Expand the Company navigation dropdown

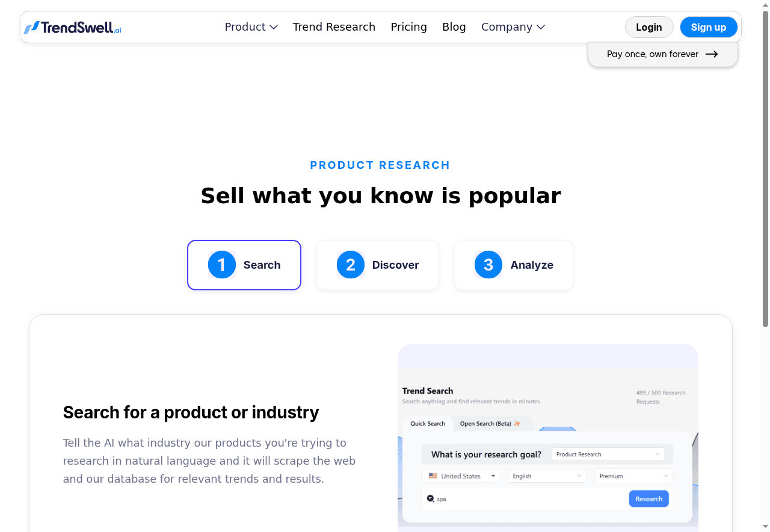(x=513, y=27)
